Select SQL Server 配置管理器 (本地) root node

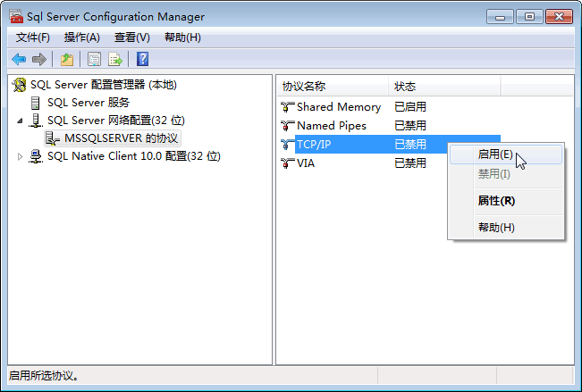103,85
